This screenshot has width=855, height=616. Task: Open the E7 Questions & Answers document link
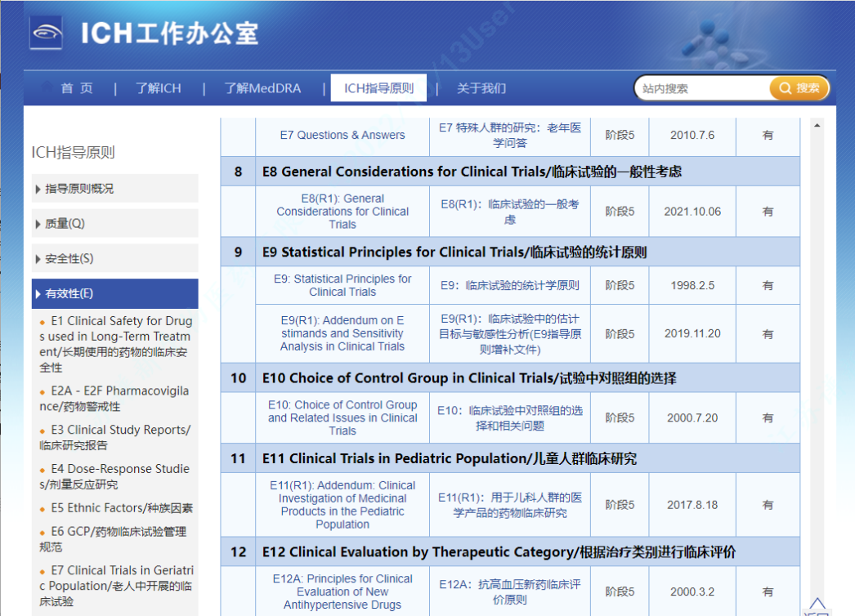tap(342, 135)
